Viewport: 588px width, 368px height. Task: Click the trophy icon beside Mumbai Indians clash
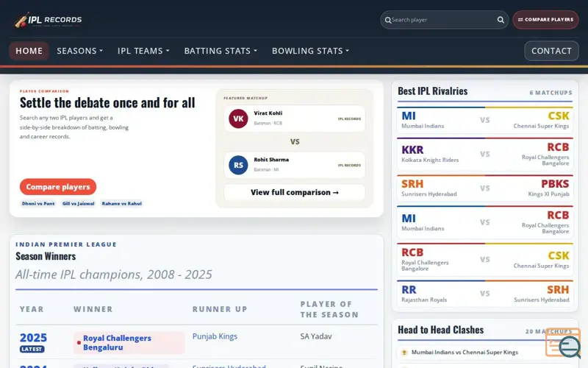404,353
